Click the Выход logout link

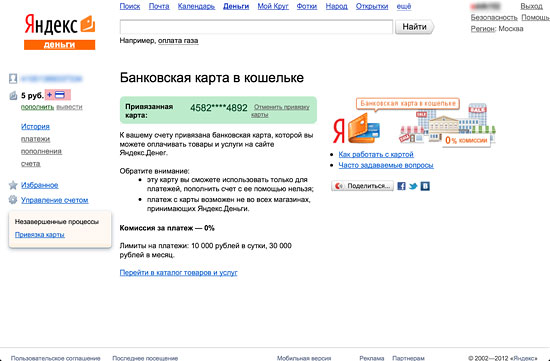point(531,6)
